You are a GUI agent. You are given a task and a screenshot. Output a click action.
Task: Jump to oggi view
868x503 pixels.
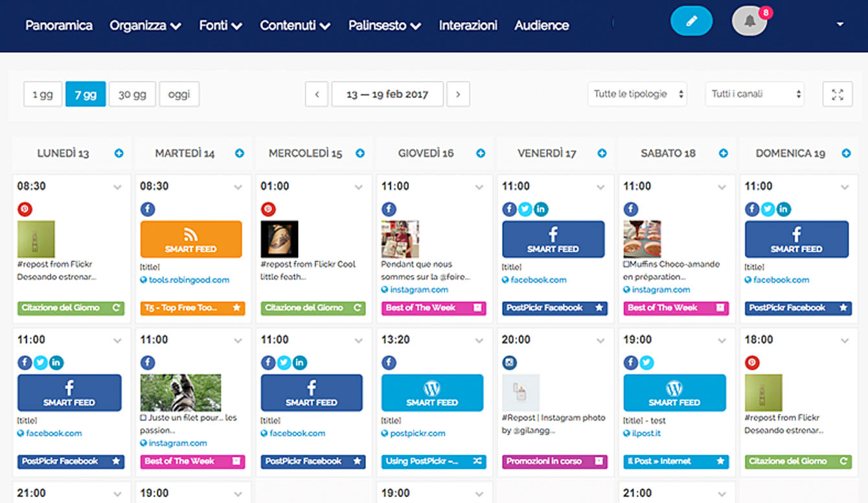179,95
